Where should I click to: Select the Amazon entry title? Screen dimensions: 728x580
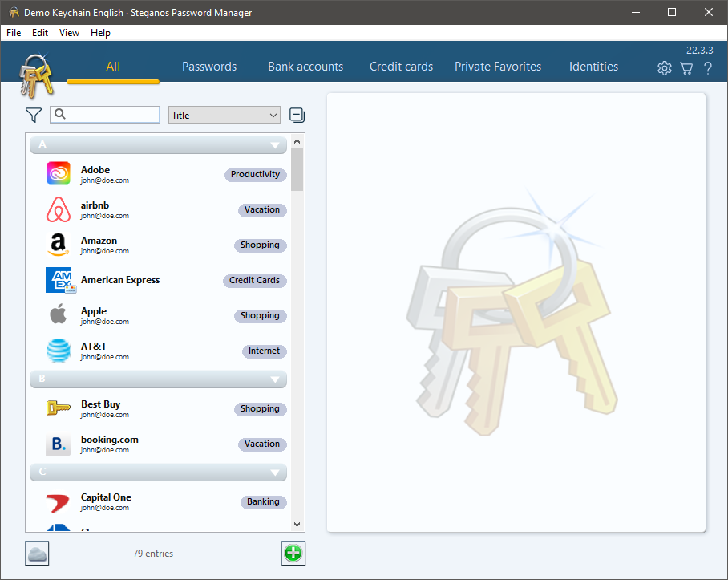tap(99, 241)
